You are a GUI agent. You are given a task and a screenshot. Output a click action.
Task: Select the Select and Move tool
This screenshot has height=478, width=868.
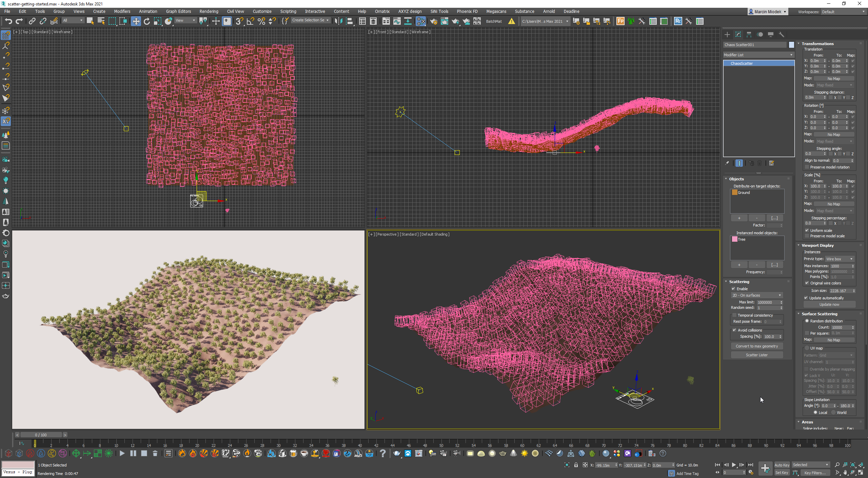(x=136, y=21)
